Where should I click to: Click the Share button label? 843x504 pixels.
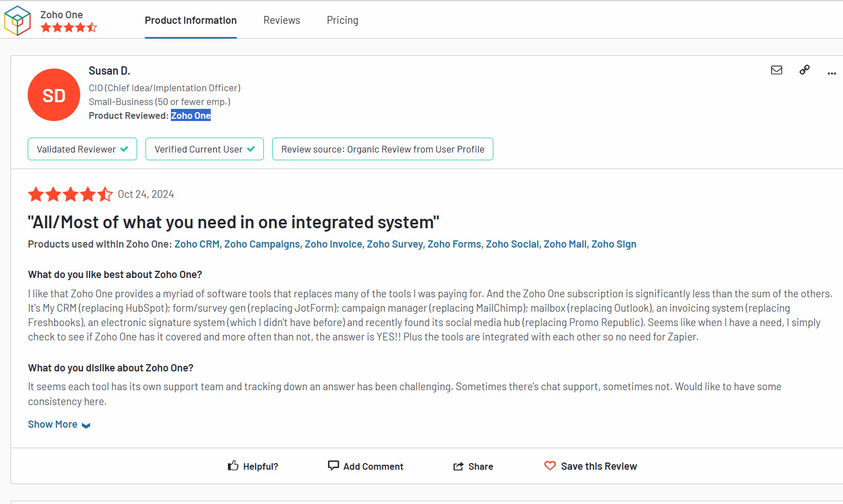[481, 466]
